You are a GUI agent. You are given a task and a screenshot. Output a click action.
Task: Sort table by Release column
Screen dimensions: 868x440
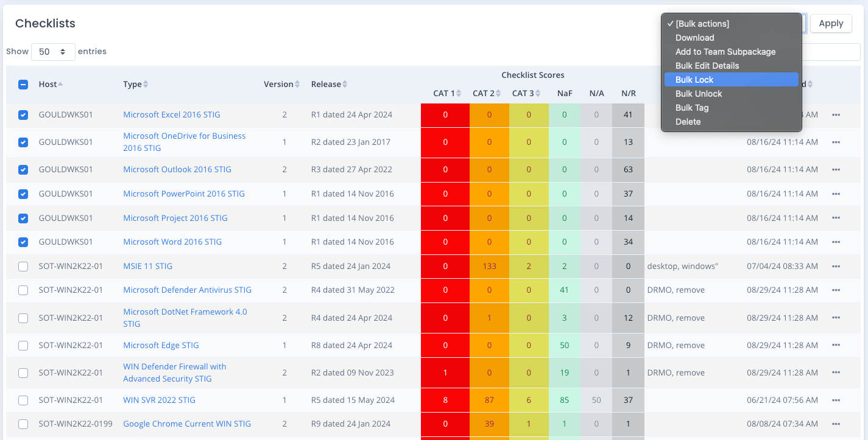pos(329,84)
